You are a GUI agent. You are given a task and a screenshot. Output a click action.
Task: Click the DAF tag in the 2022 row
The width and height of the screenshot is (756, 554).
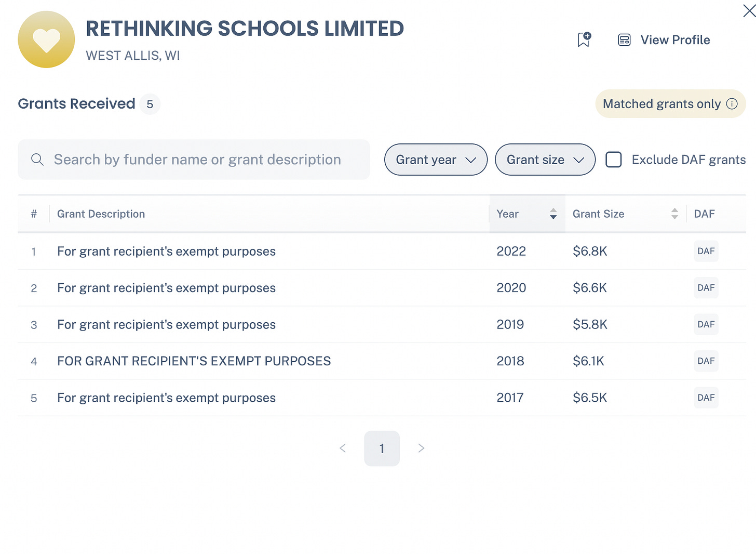tap(706, 251)
